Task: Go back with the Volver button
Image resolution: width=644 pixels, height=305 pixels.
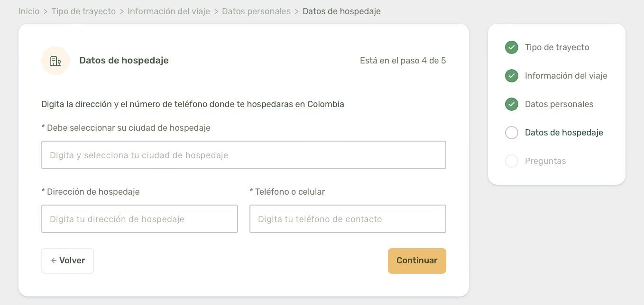Action: tap(67, 261)
